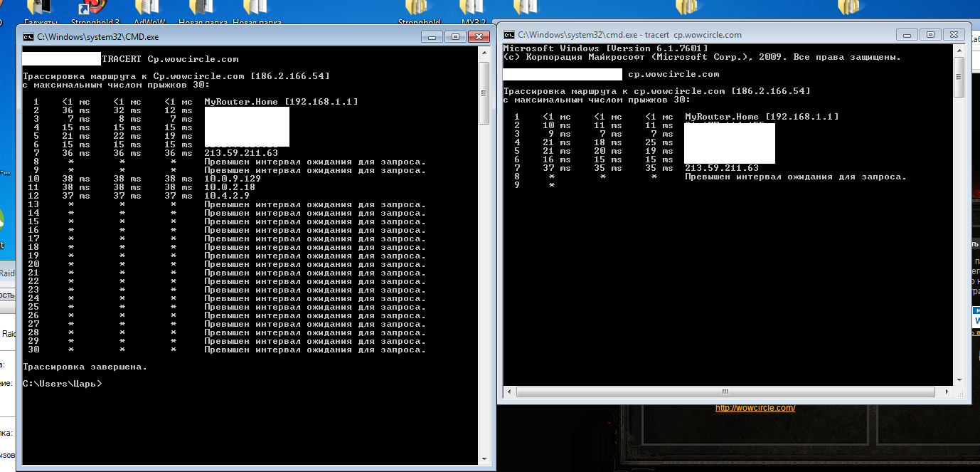Viewport: 980px width, 472px height.
Task: Maximize the left CMD.exe window
Action: [x=454, y=37]
